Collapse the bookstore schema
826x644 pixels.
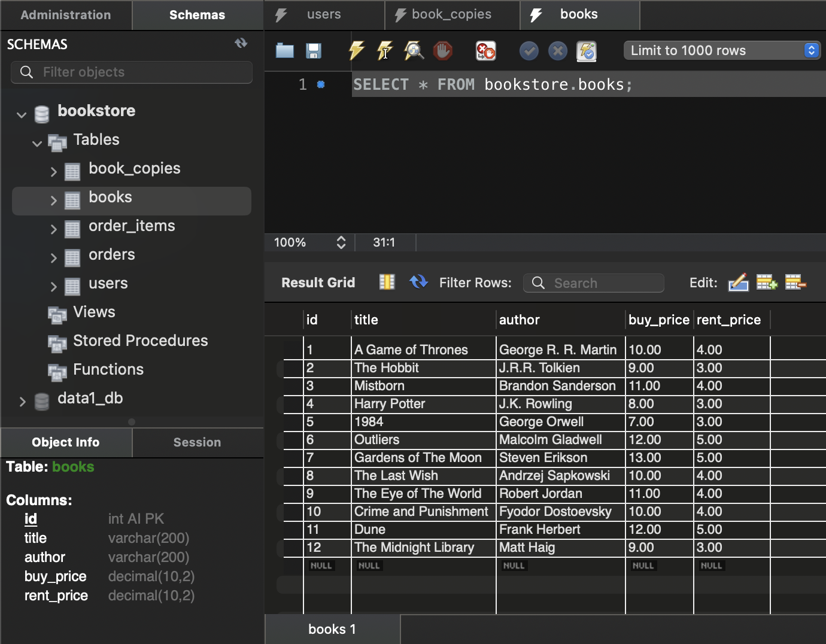[22, 114]
